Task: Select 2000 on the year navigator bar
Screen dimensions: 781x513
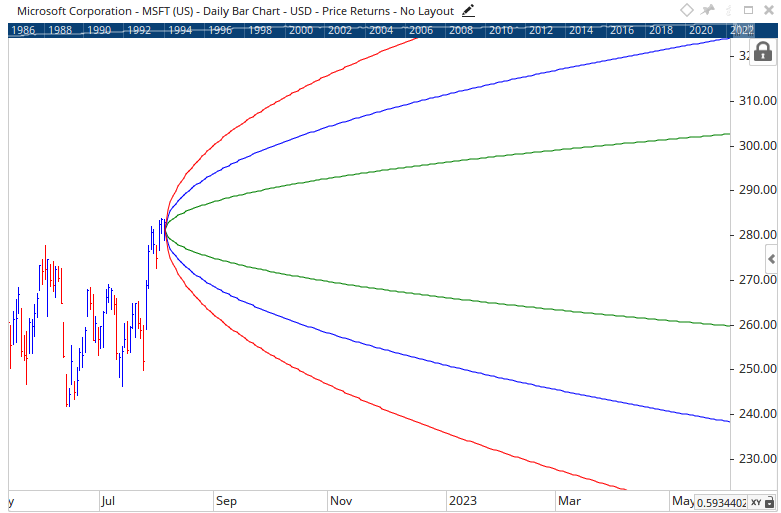Action: pos(301,30)
